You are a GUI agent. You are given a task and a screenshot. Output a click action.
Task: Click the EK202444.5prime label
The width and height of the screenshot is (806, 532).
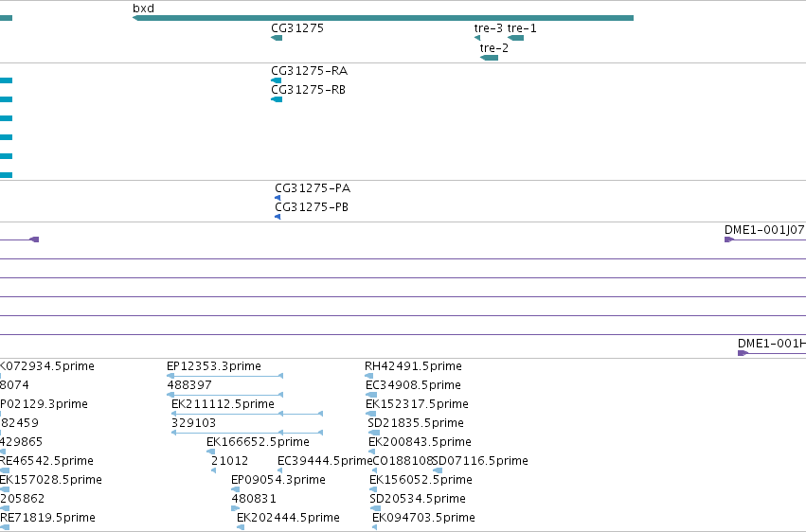(288, 518)
